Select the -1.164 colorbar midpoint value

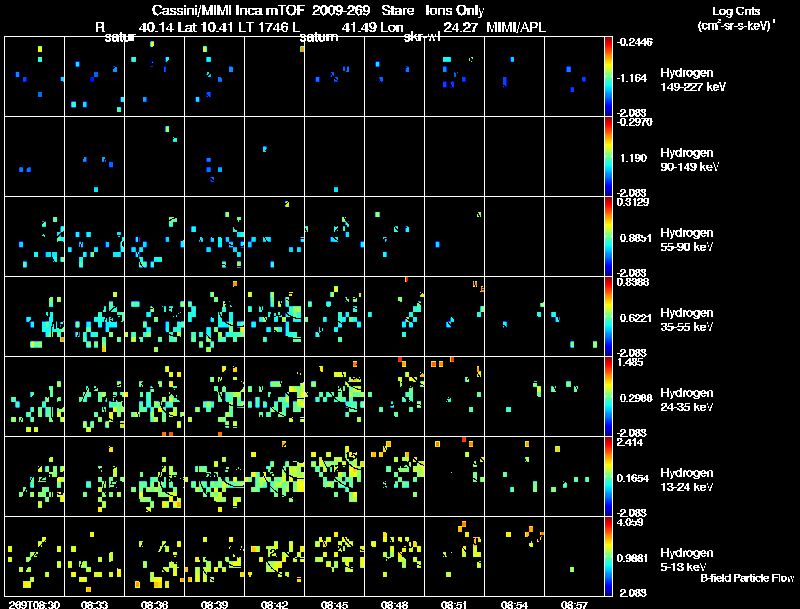[632, 78]
